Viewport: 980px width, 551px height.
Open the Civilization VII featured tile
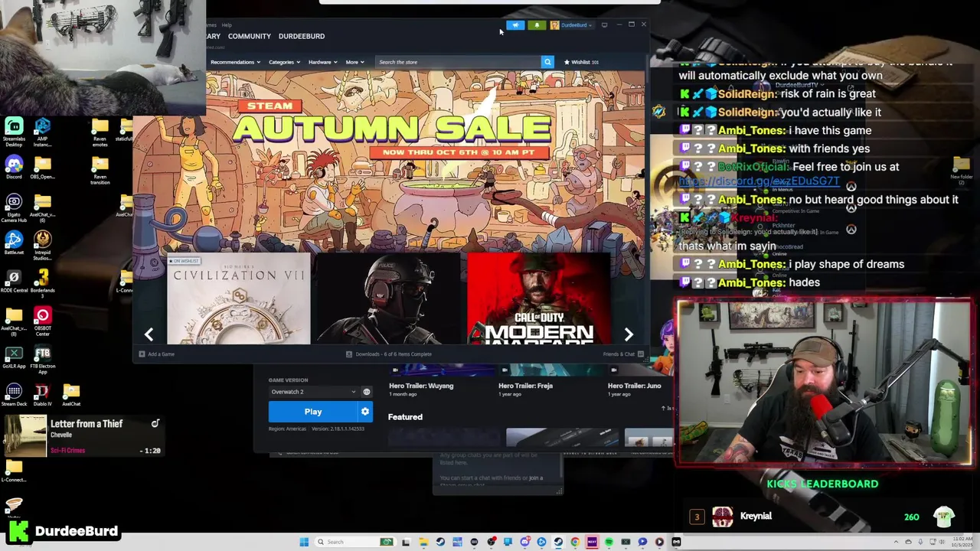(239, 299)
